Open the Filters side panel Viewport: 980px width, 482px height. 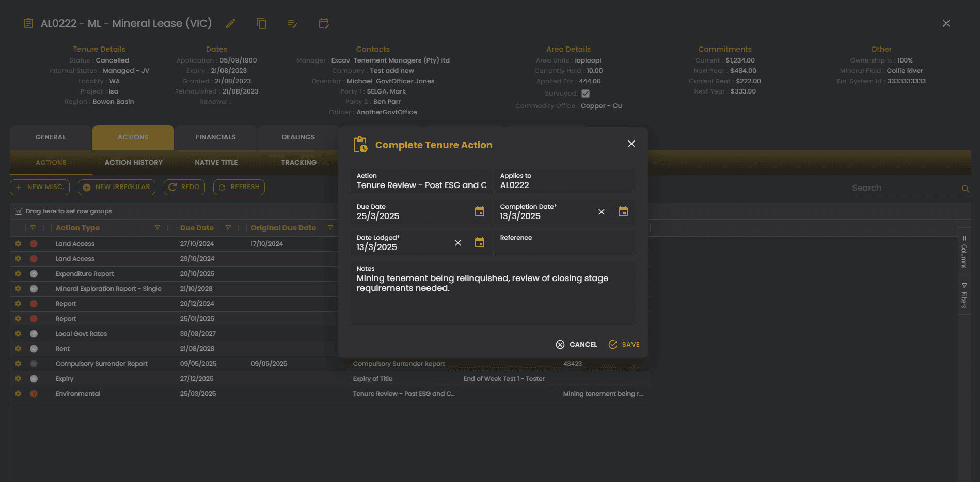point(964,296)
